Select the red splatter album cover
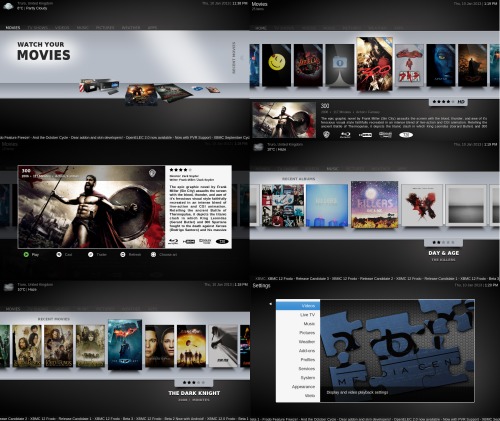The width and height of the screenshot is (500, 421). (x=422, y=205)
